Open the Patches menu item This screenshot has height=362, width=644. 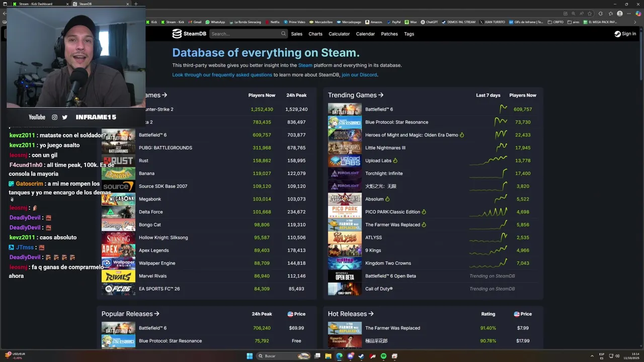[389, 34]
